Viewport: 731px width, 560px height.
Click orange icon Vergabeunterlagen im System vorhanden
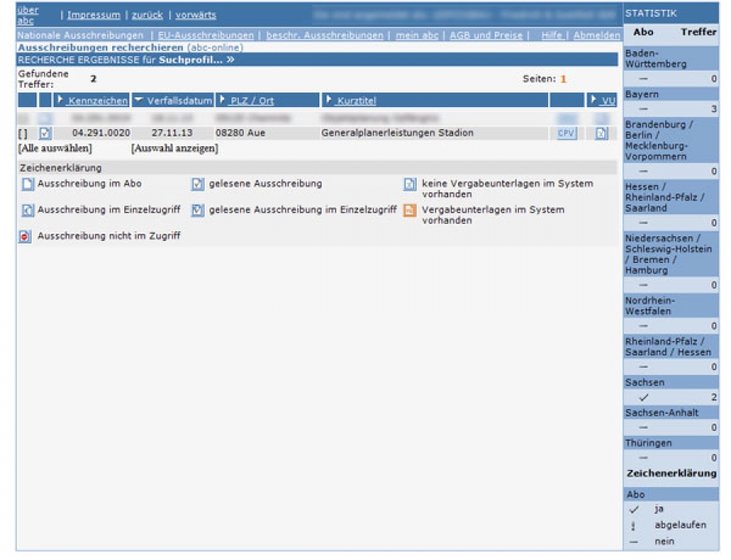tap(409, 210)
